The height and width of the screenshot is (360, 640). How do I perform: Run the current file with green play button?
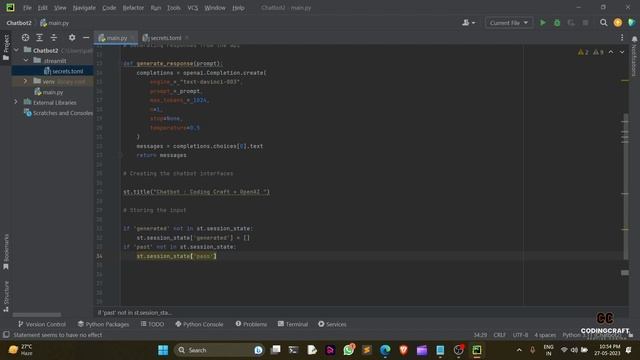click(543, 23)
